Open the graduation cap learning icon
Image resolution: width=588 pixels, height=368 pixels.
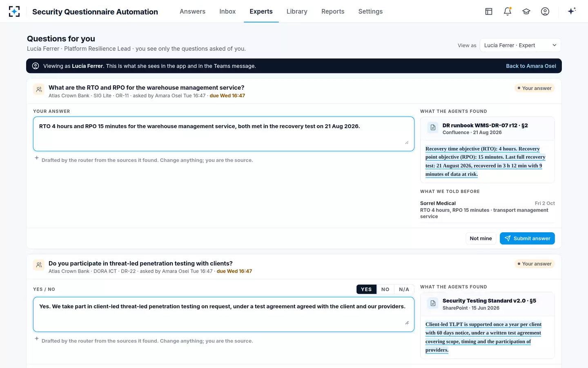coord(526,11)
